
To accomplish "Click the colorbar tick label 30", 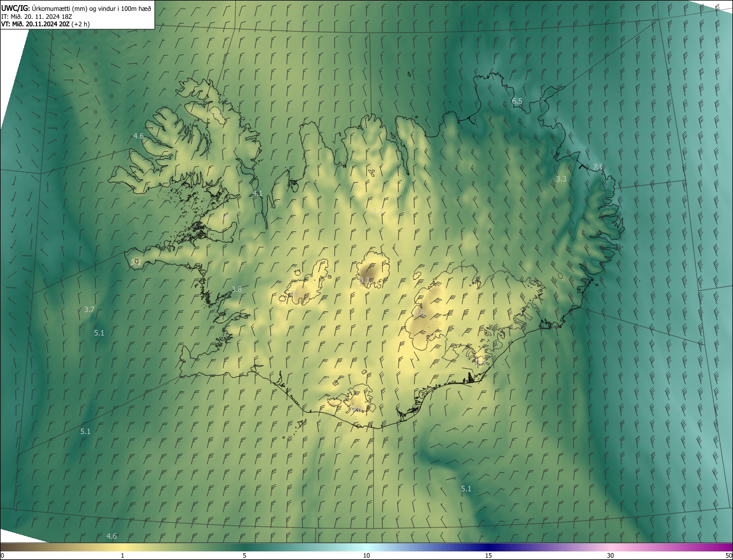I will pyautogui.click(x=610, y=556).
